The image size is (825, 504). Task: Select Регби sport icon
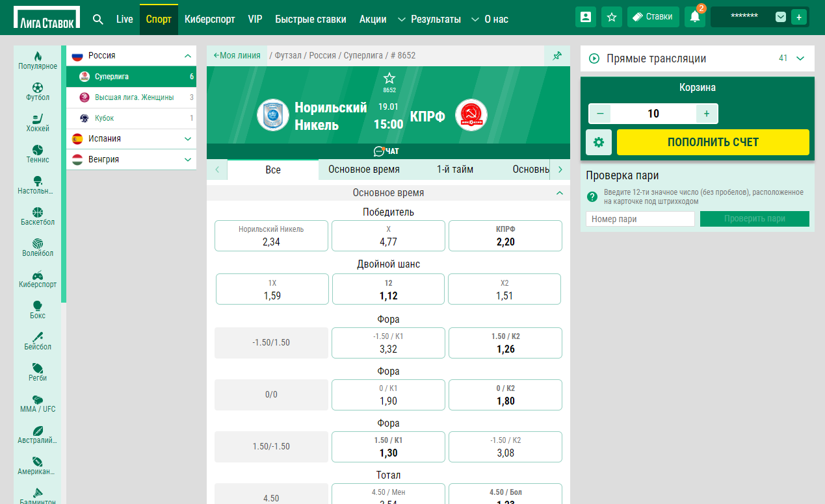click(38, 368)
